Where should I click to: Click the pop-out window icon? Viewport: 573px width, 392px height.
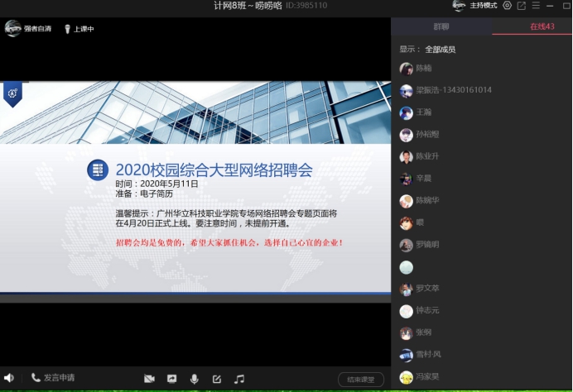click(x=522, y=6)
